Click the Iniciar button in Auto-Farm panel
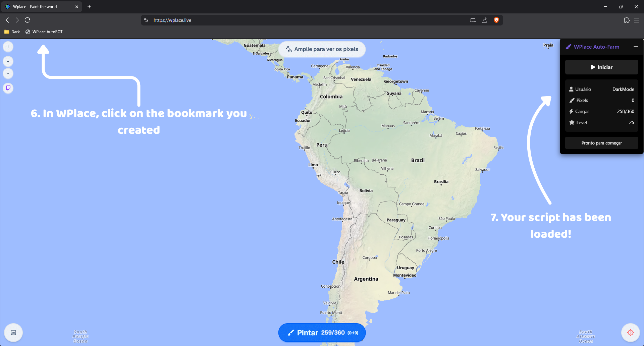The height and width of the screenshot is (346, 644). tap(602, 67)
